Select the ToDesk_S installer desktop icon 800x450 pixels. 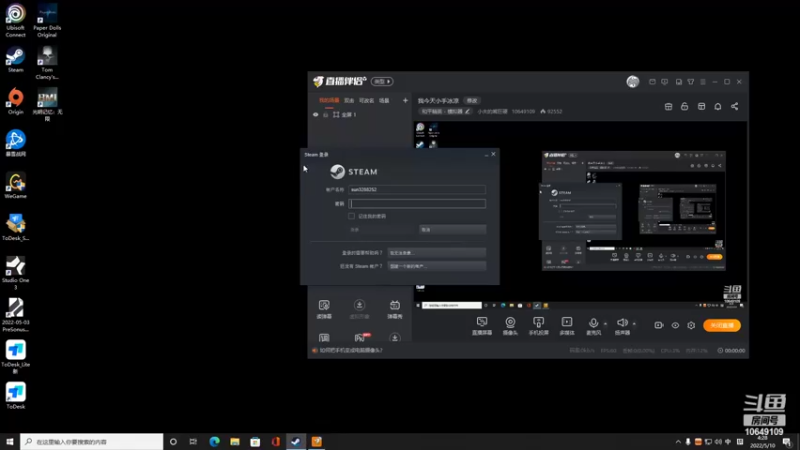click(15, 228)
